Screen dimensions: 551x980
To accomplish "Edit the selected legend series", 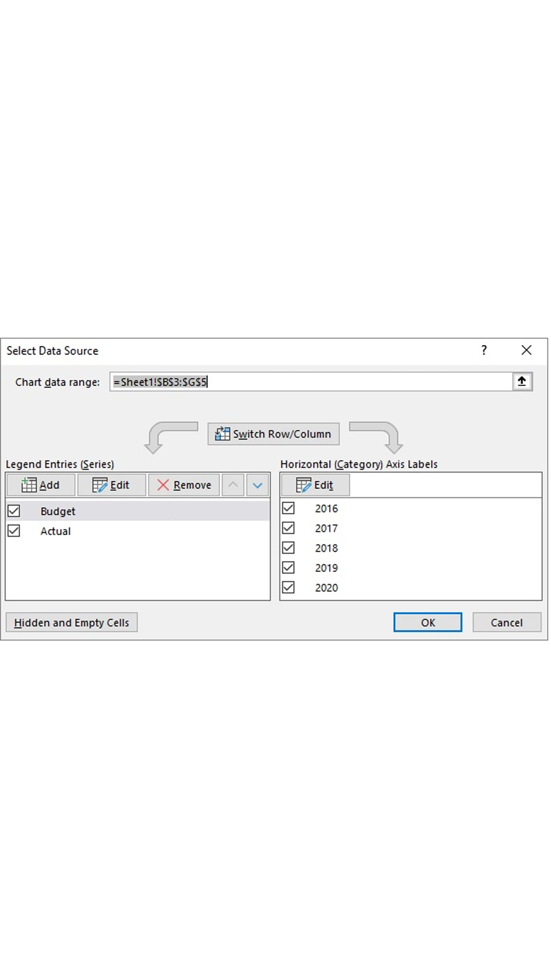I will [x=111, y=485].
